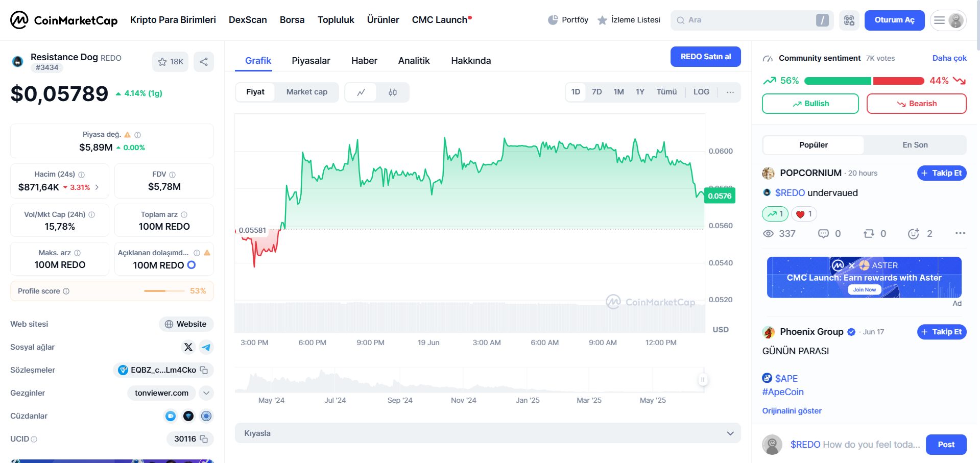
Task: Expand the explorers list next to tonviewer.com
Action: pyautogui.click(x=206, y=393)
